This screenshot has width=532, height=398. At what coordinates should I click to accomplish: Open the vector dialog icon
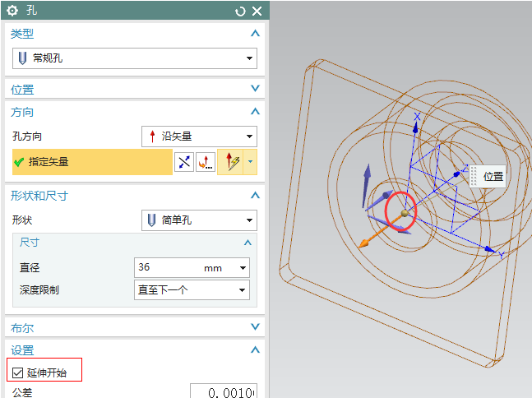pos(205,162)
